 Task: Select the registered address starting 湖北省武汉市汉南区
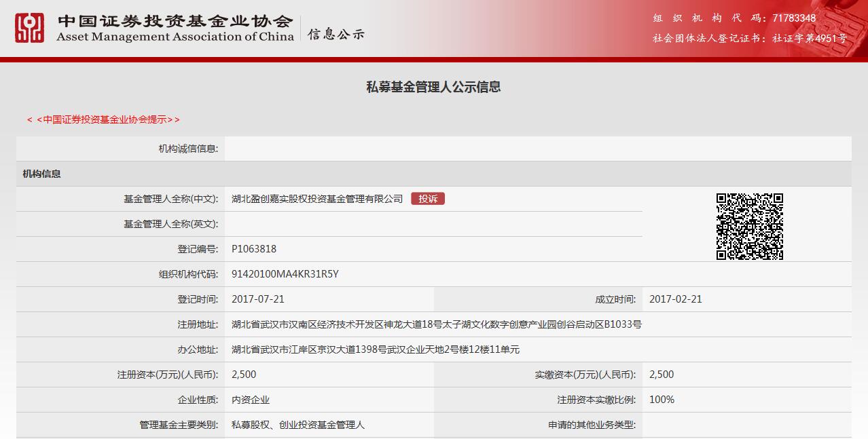(x=437, y=324)
